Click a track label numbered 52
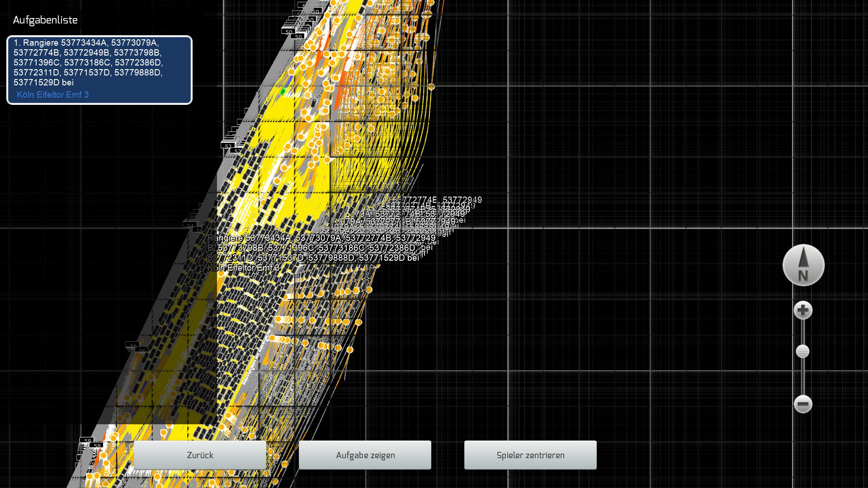This screenshot has height=488, width=868. pyautogui.click(x=228, y=146)
